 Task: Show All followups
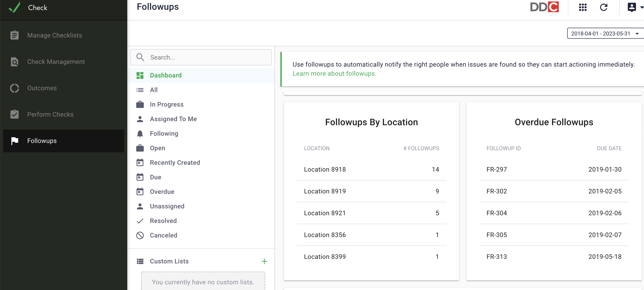201,90
